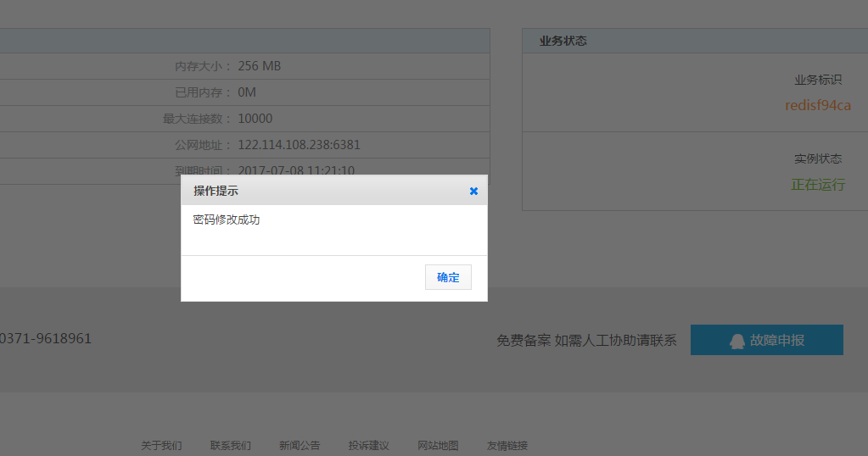
Task: Click the 操作提示 dialog title bar
Action: (322, 191)
